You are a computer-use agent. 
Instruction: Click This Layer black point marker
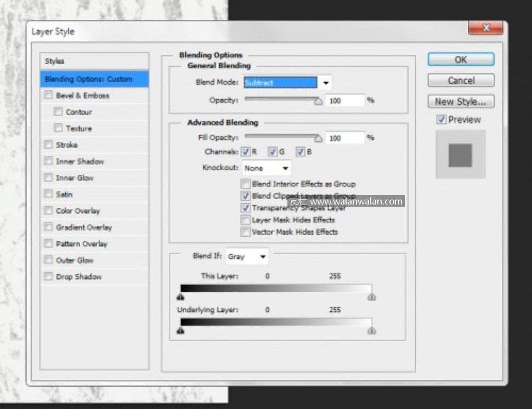point(180,297)
